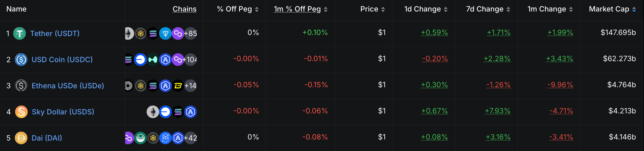Click Ethereum chain icon in Sky Dollar row

tap(153, 112)
